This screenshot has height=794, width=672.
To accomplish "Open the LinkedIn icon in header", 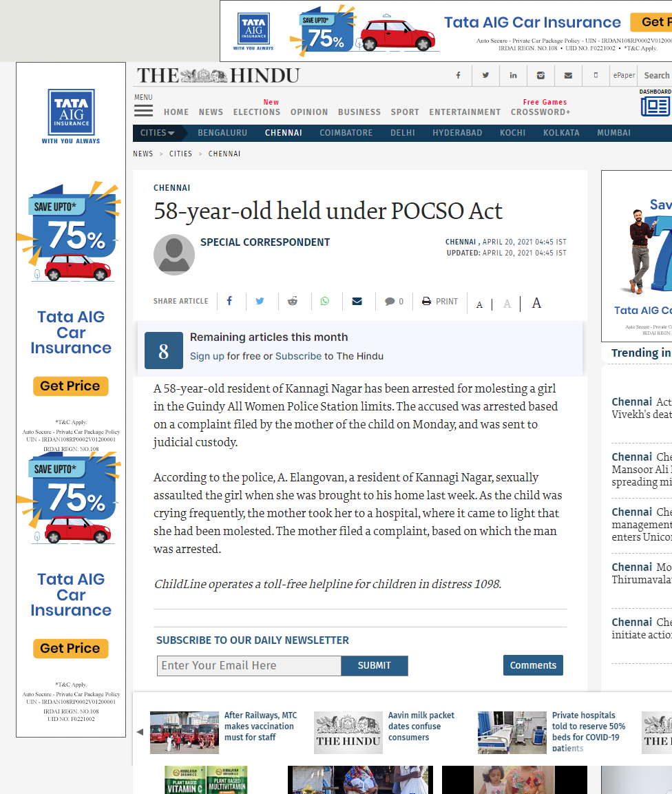I will click(x=513, y=76).
